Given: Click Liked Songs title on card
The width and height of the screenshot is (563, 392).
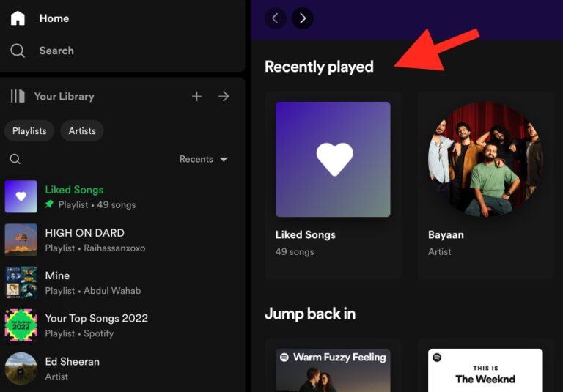Looking at the screenshot, I should tap(306, 234).
